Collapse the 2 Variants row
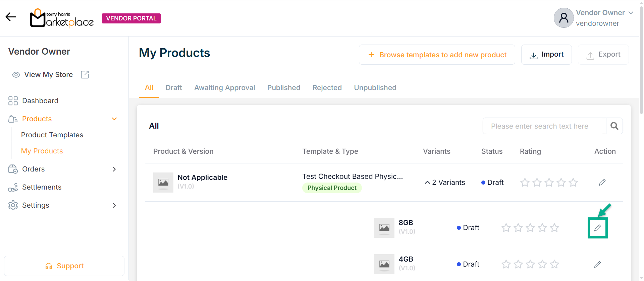 click(427, 183)
